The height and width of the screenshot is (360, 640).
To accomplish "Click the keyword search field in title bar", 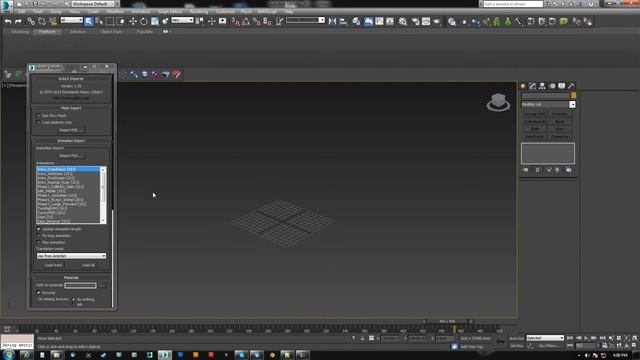I will point(513,4).
